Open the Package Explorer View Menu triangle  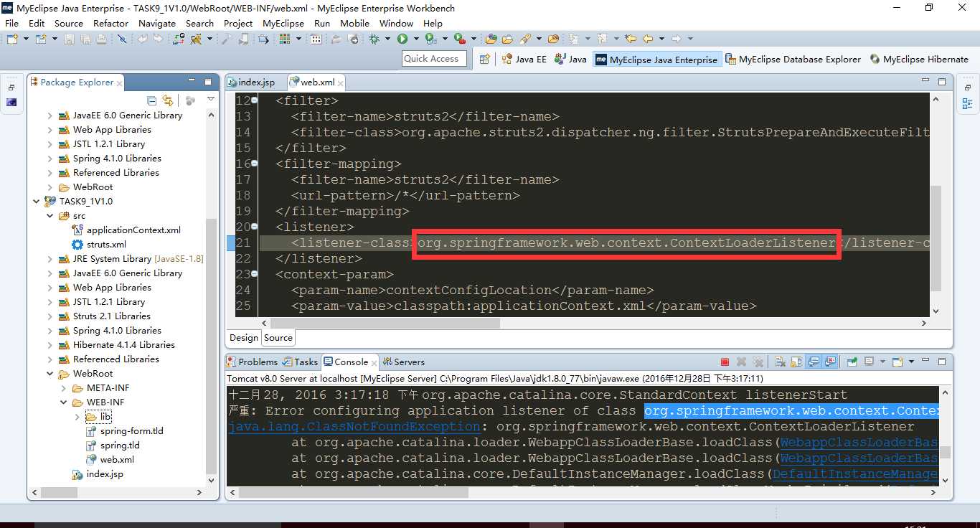(210, 99)
